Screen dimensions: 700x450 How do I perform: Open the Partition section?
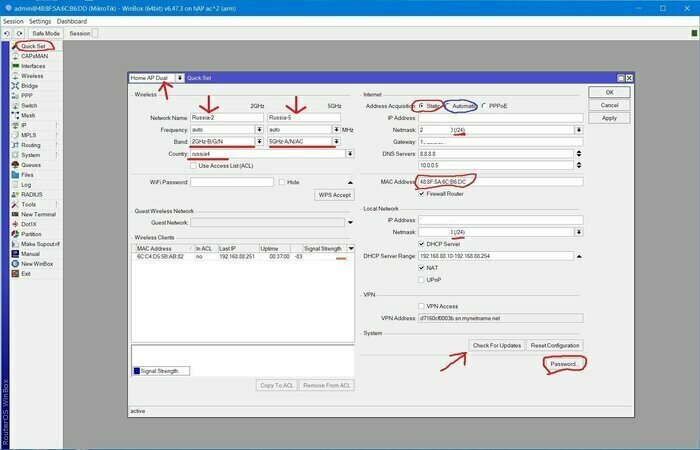pos(31,234)
